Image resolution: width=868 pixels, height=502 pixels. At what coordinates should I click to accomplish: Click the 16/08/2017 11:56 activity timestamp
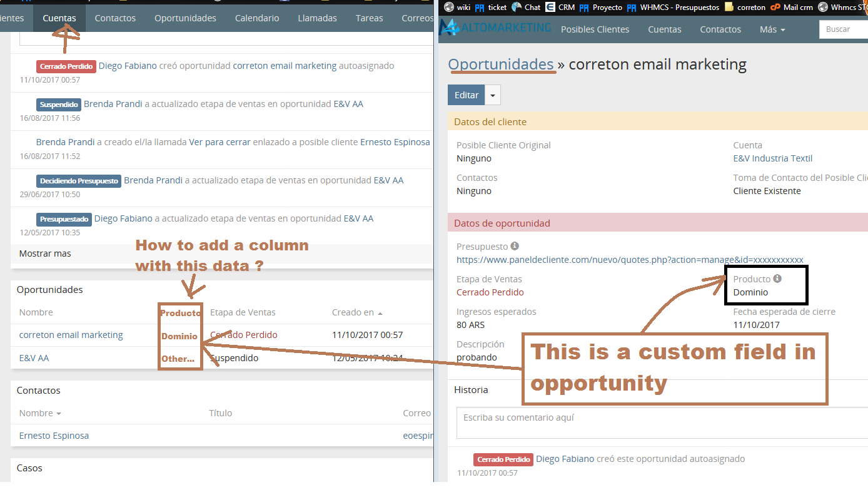pyautogui.click(x=50, y=118)
